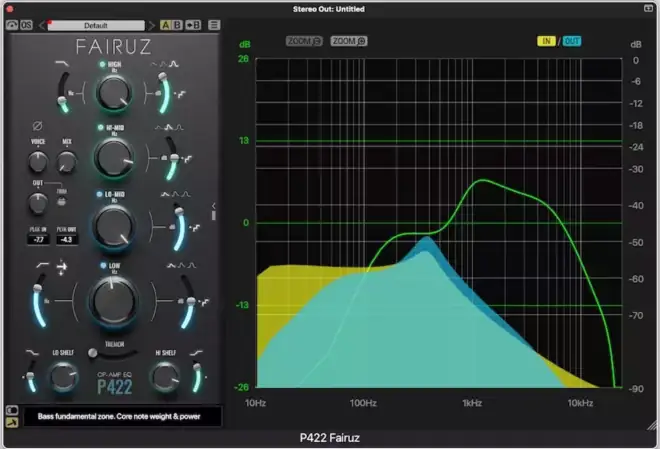Click the LO-MID band frequency knob
This screenshot has height=449, width=660.
coord(114,226)
